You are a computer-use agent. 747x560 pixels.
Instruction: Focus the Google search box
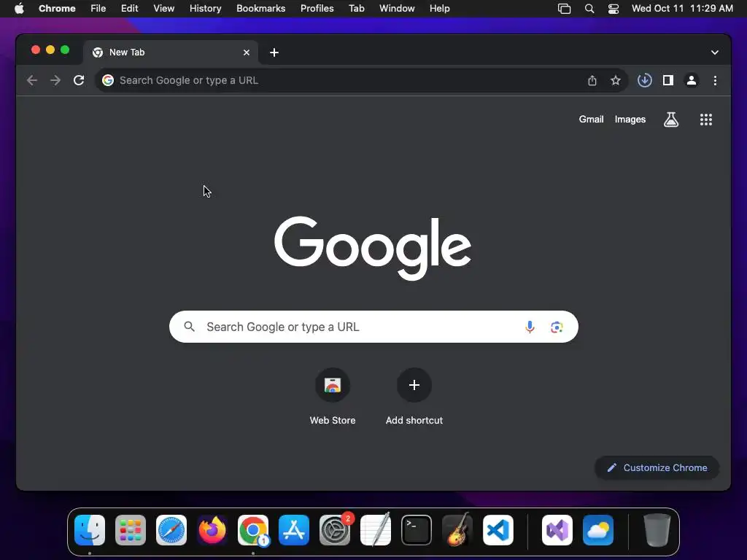[x=373, y=327]
